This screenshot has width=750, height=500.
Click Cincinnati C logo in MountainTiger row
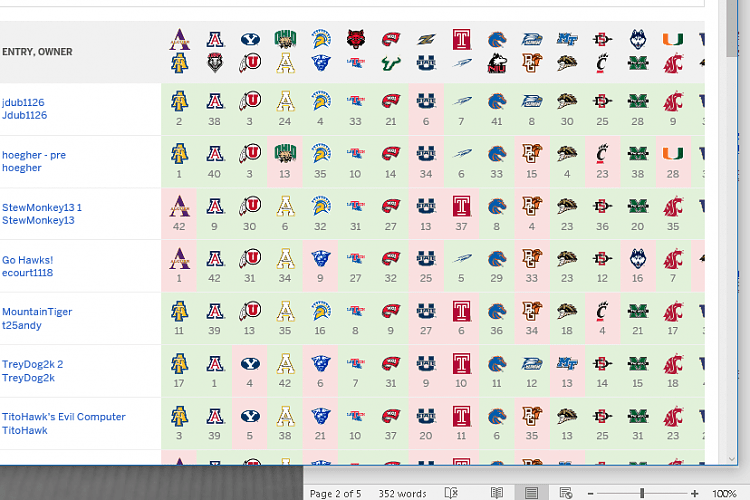tap(602, 311)
